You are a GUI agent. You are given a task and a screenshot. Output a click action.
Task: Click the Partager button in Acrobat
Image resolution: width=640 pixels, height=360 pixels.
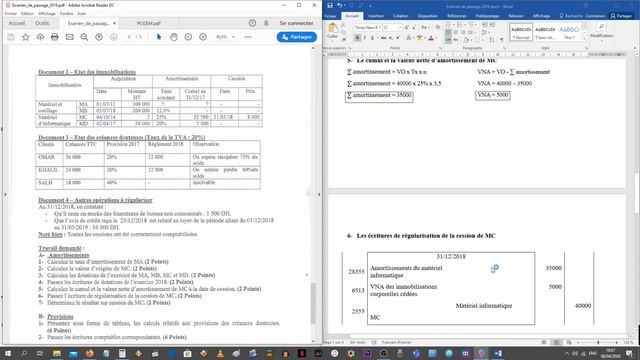(x=297, y=37)
